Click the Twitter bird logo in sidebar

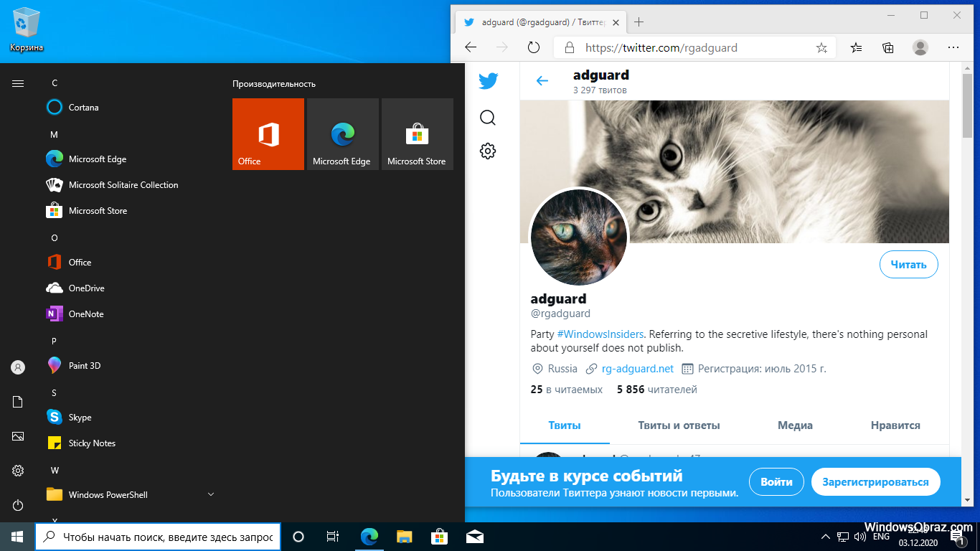[488, 81]
